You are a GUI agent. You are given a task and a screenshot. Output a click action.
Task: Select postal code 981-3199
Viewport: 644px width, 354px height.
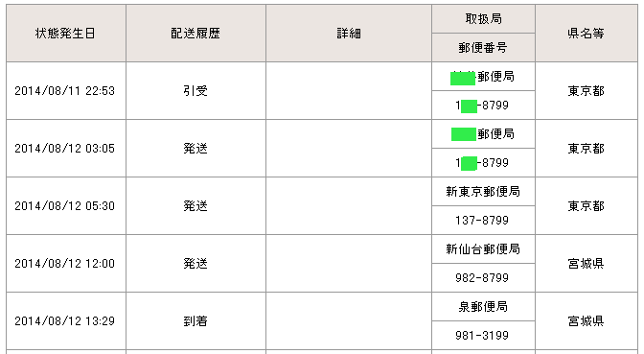pos(483,336)
